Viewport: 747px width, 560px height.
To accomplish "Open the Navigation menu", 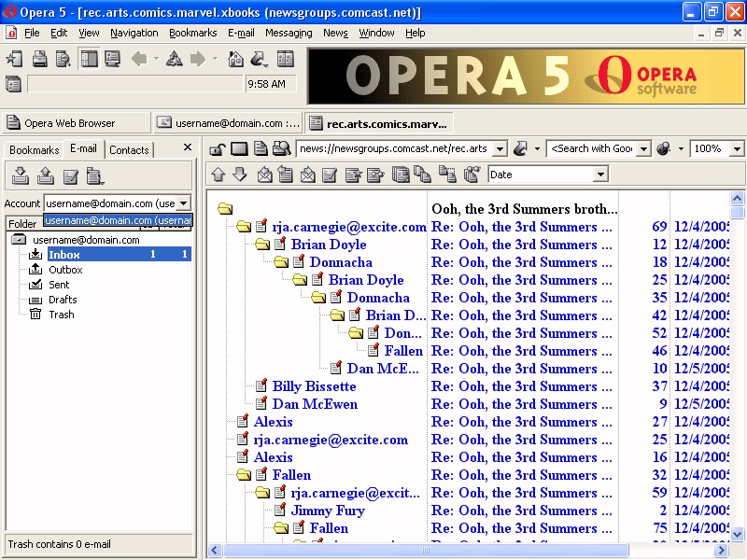I will point(134,33).
